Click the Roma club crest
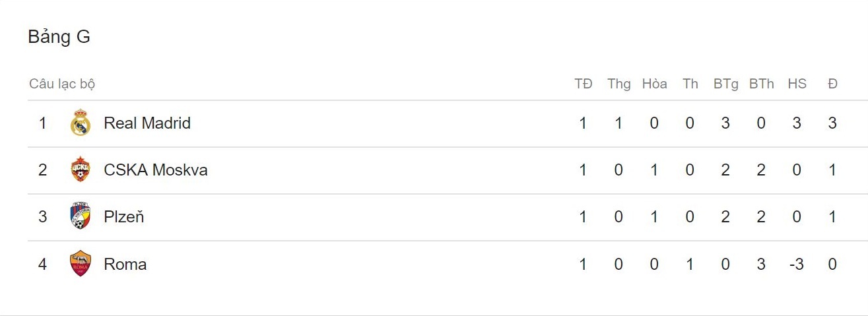Viewport: 868px width, 316px height. pos(81,264)
